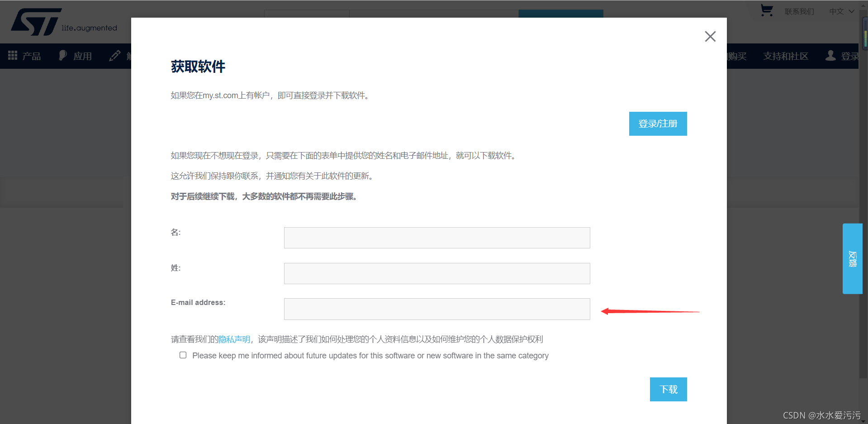Open the 反馈 feedback side tab

[x=852, y=259]
